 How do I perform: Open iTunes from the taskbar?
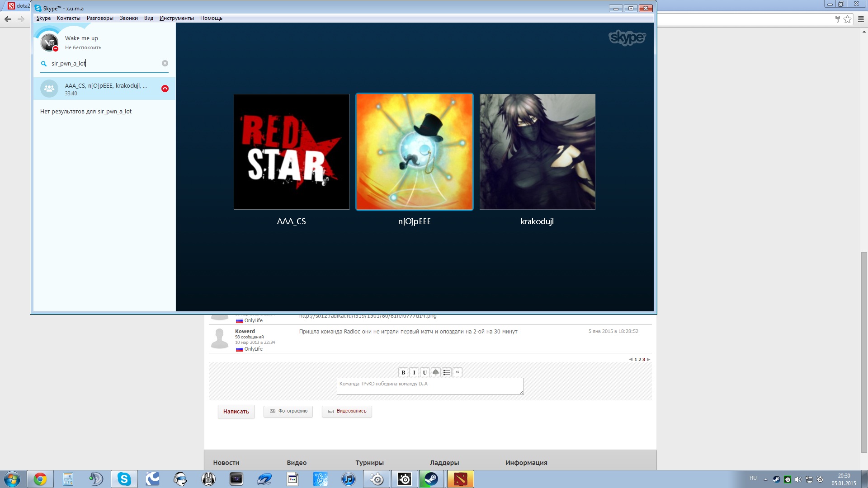click(x=349, y=479)
